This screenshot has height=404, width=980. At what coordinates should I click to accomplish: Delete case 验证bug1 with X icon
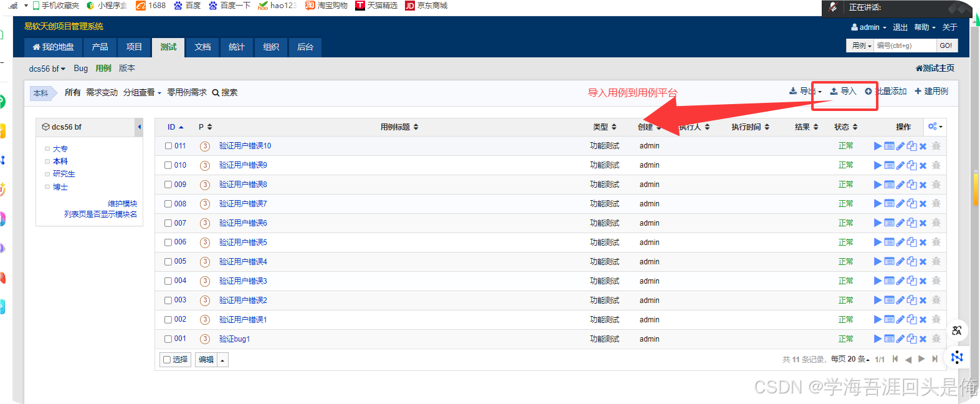pos(923,339)
